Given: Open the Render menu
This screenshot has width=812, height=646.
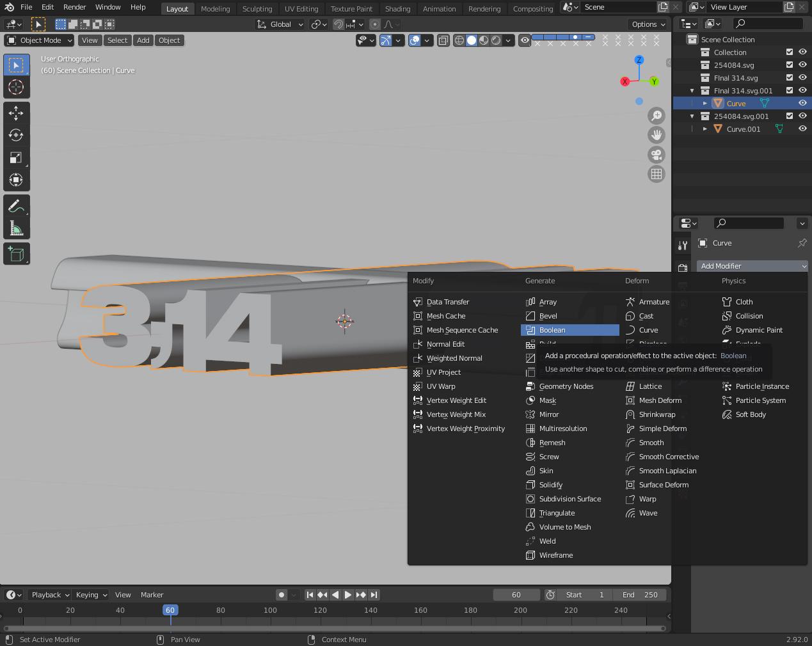Looking at the screenshot, I should click(74, 7).
